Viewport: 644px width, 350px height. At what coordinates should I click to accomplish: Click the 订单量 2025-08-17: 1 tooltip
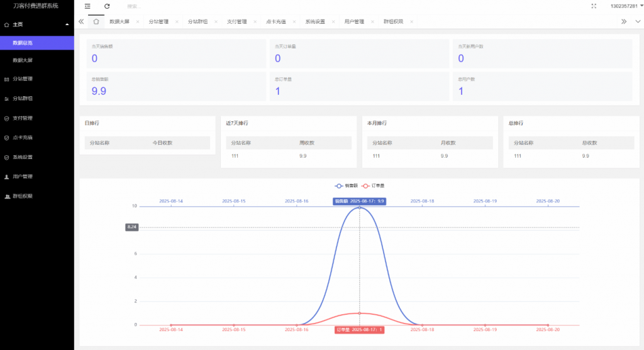tap(359, 330)
